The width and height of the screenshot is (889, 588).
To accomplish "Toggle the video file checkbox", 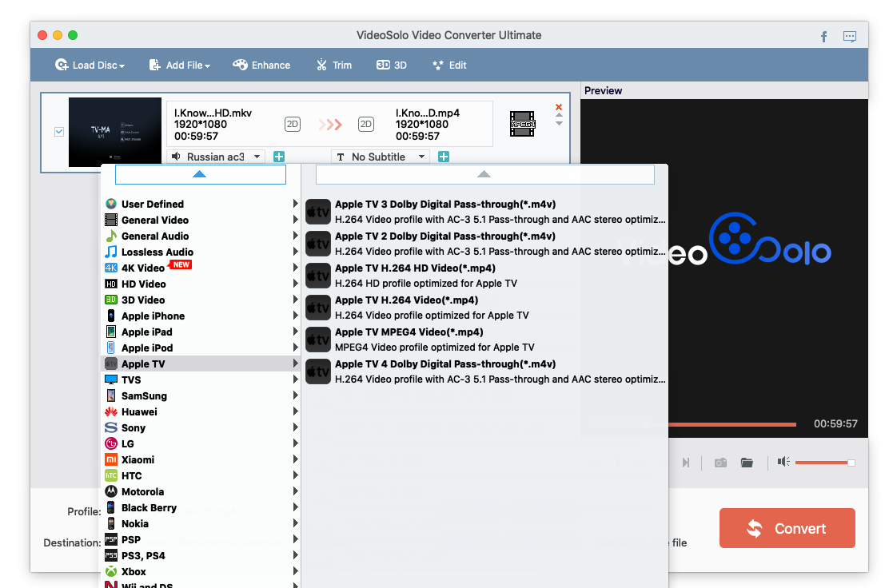I will point(59,132).
